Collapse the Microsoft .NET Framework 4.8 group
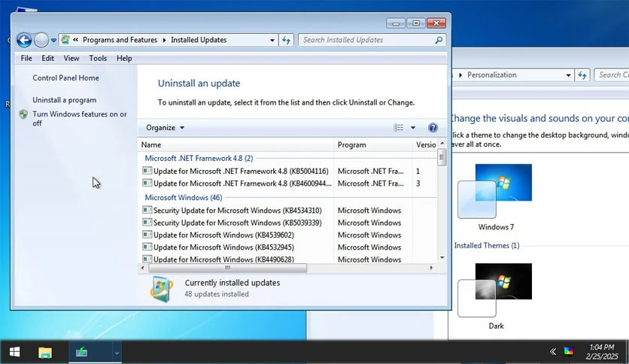Viewport: 629px width, 364px height. coord(199,158)
